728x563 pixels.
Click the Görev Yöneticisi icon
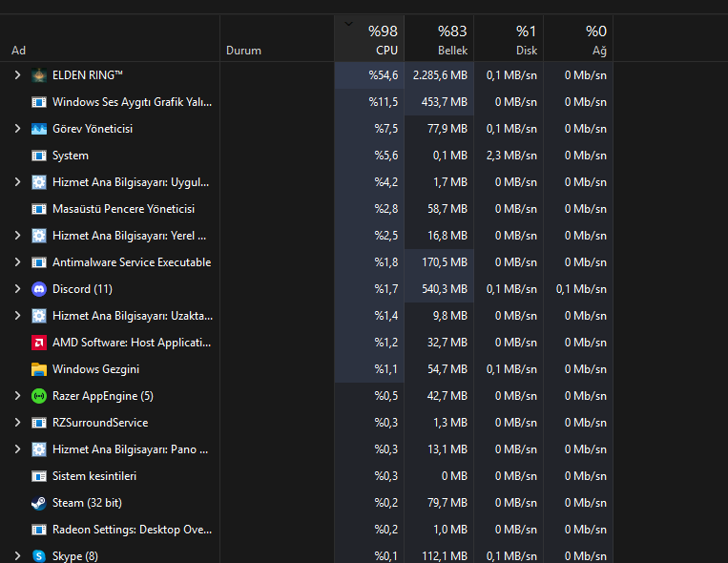tap(39, 129)
